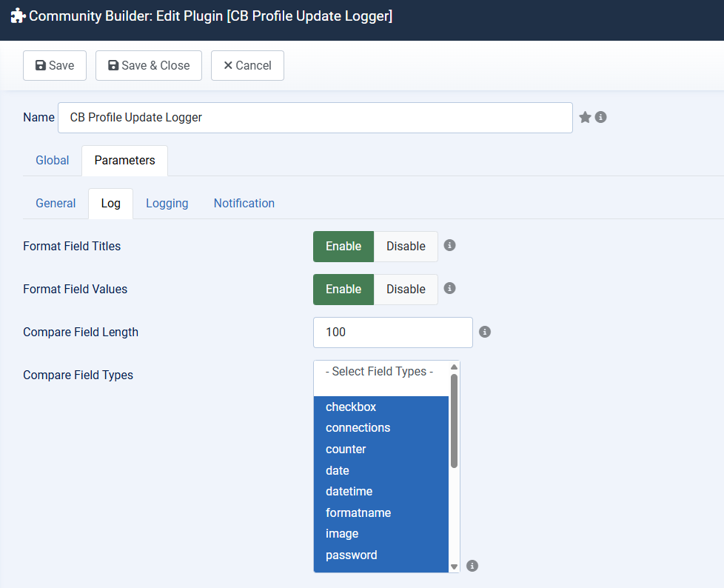Image resolution: width=724 pixels, height=588 pixels.
Task: Save the plugin settings
Action: 55,66
